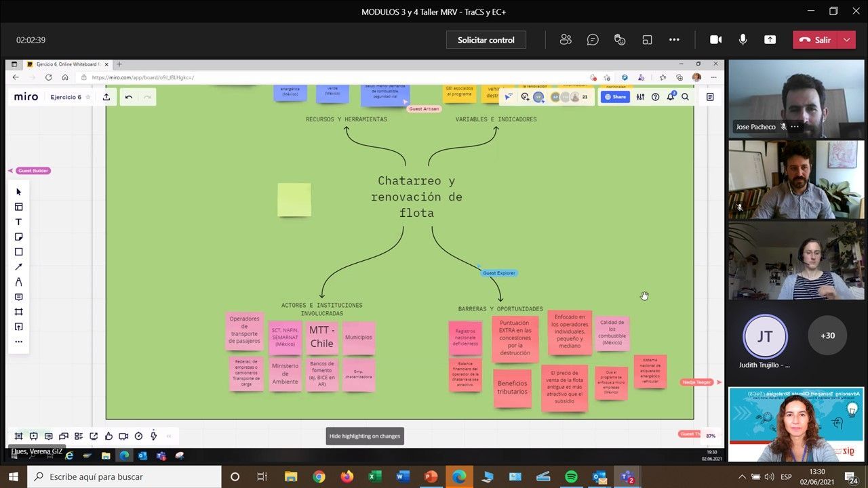Open Miro timer icon
Viewport: 868px width, 488px height.
point(138,436)
